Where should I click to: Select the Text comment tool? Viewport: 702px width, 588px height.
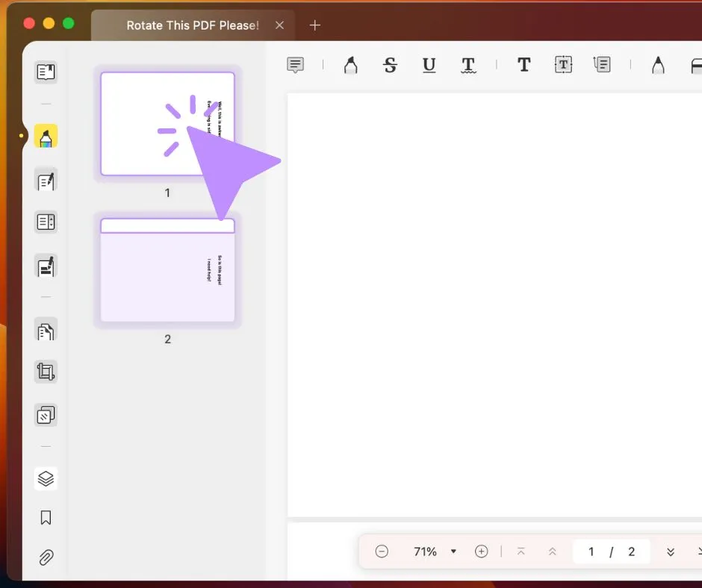click(524, 64)
